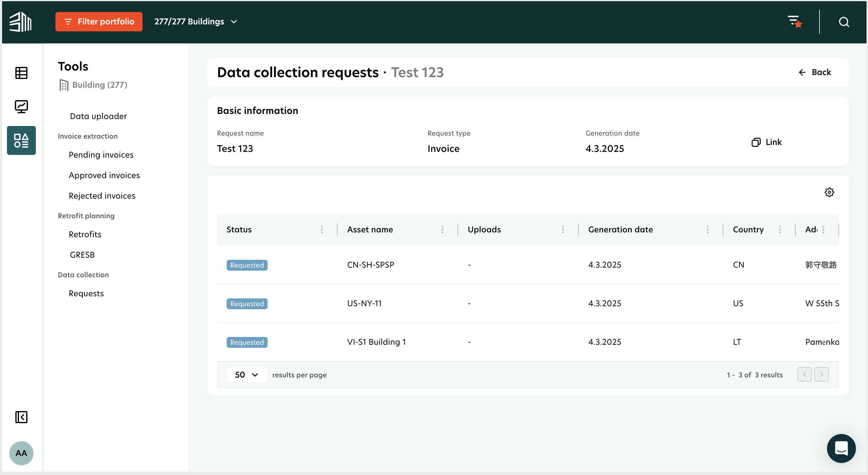Copy the request Link
The image size is (868, 475).
click(766, 142)
